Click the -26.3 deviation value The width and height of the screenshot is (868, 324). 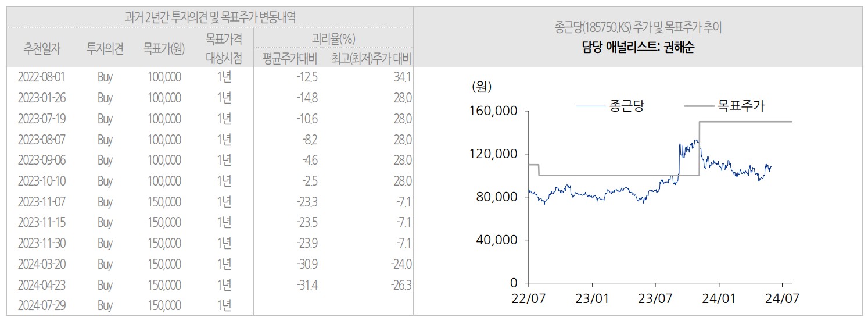401,285
